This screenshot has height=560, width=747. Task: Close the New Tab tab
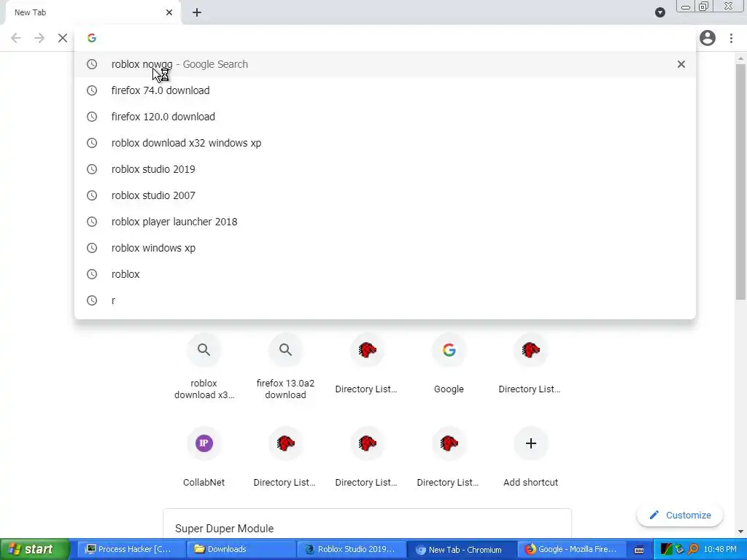pyautogui.click(x=169, y=12)
